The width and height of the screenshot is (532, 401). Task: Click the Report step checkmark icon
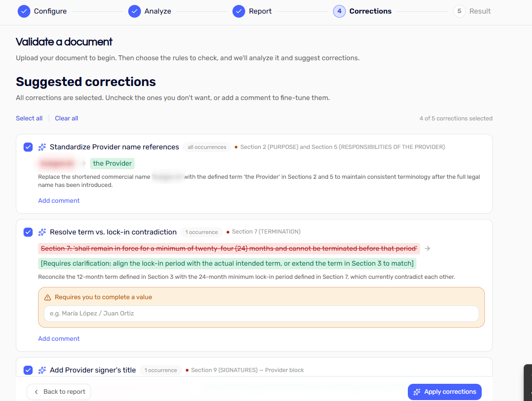point(239,11)
